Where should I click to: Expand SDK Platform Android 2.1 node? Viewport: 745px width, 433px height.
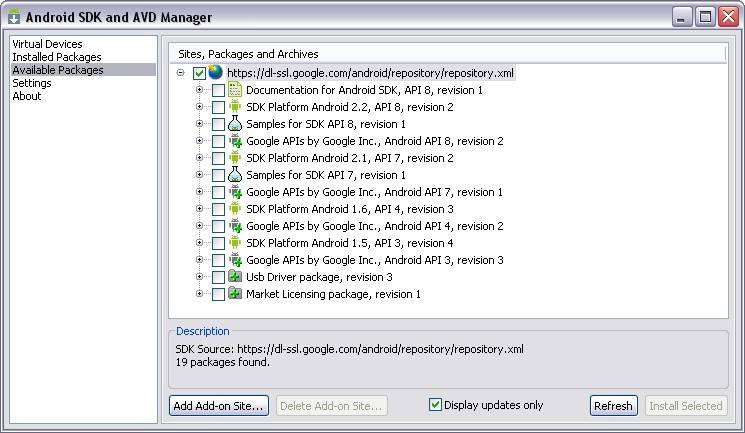pos(200,157)
